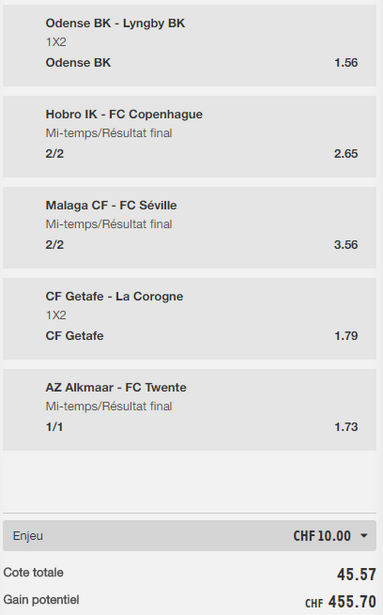Open the Enjeu stake dropdown arrow
383x615 pixels.
(x=364, y=536)
